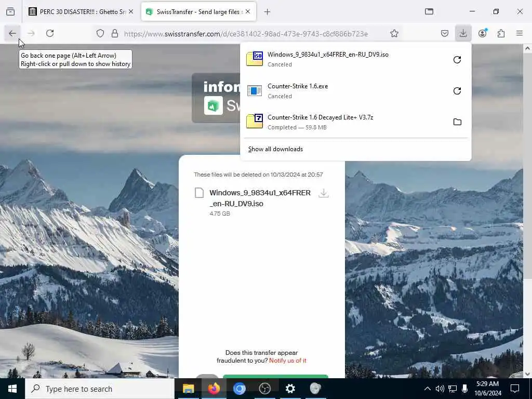The width and height of the screenshot is (532, 399).
Task: Click the microphone tray icon
Action: coord(465,389)
